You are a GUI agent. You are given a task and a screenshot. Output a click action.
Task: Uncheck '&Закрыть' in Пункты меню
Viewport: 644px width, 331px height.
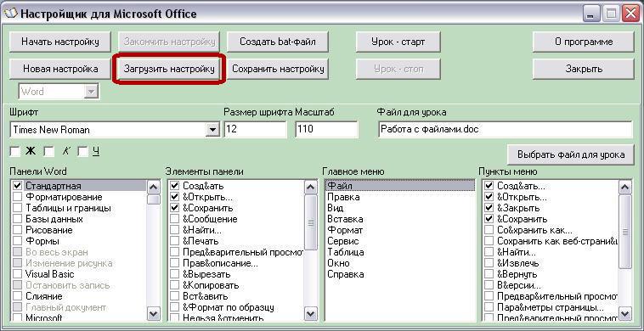coord(489,208)
